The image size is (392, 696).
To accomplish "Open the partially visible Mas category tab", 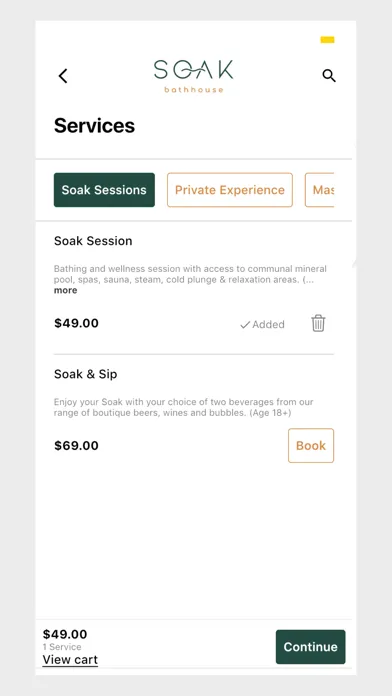I will (x=320, y=190).
